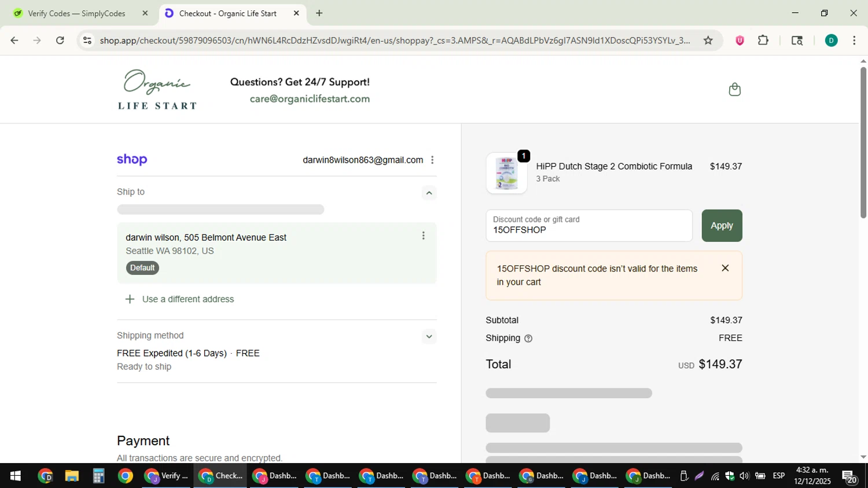Click the Total amount USD $149.37
This screenshot has width=868, height=488.
click(710, 364)
